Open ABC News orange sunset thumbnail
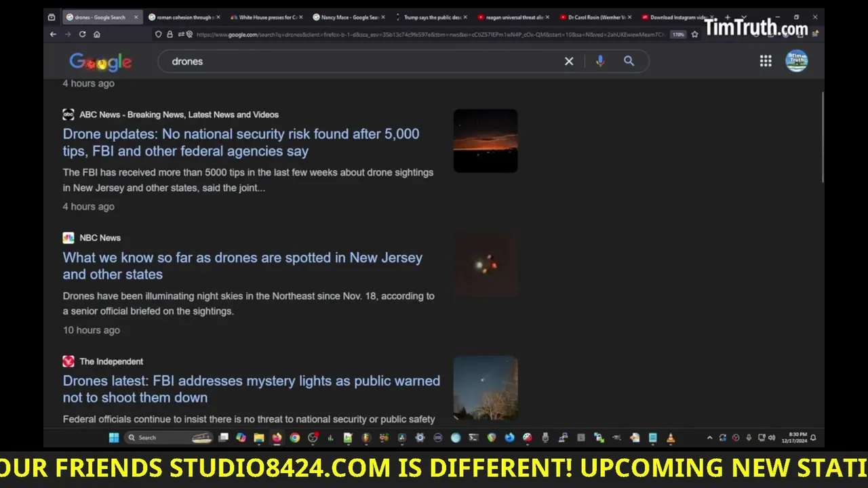Screen dimensions: 868x488 (486, 141)
